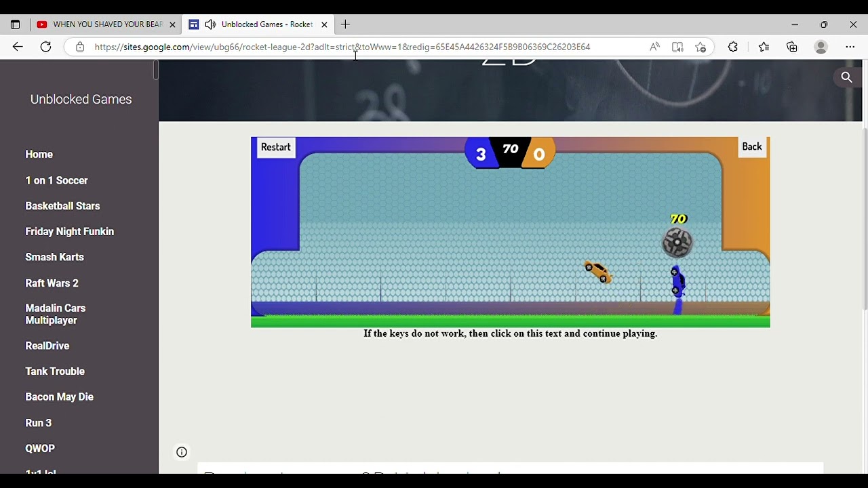Image resolution: width=868 pixels, height=488 pixels.
Task: Switch to the Unblocked Games tab
Action: pos(259,24)
